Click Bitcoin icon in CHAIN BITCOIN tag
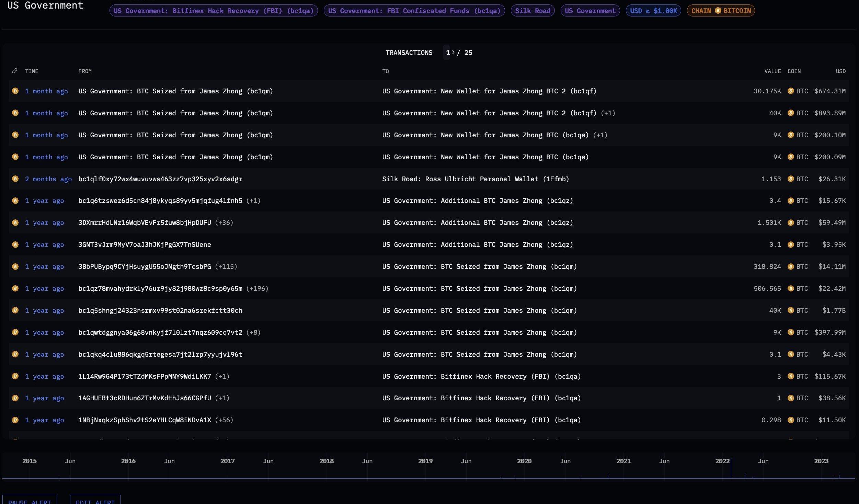The width and height of the screenshot is (859, 504). click(718, 11)
